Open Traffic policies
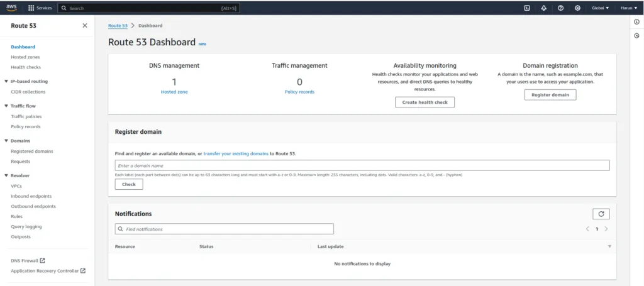 point(26,116)
